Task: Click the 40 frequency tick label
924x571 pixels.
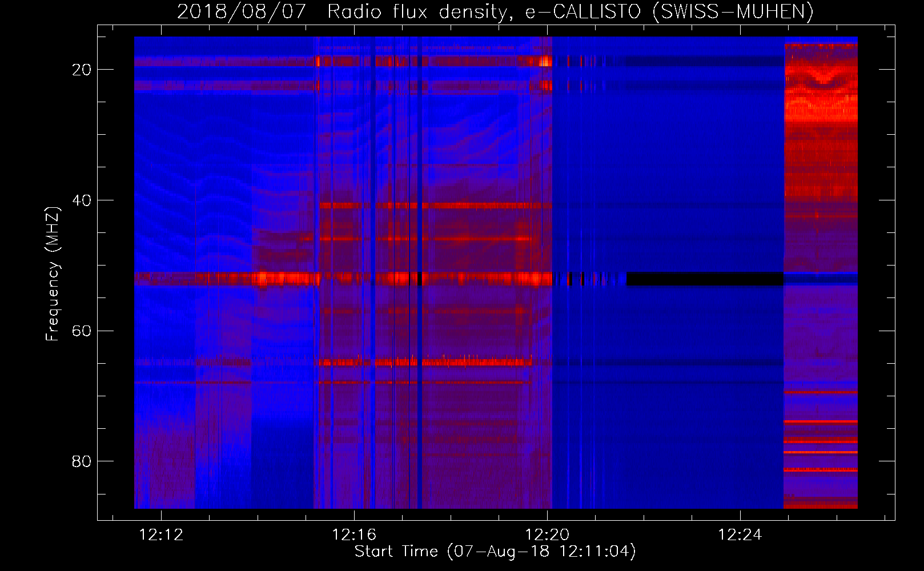Action: (x=82, y=200)
